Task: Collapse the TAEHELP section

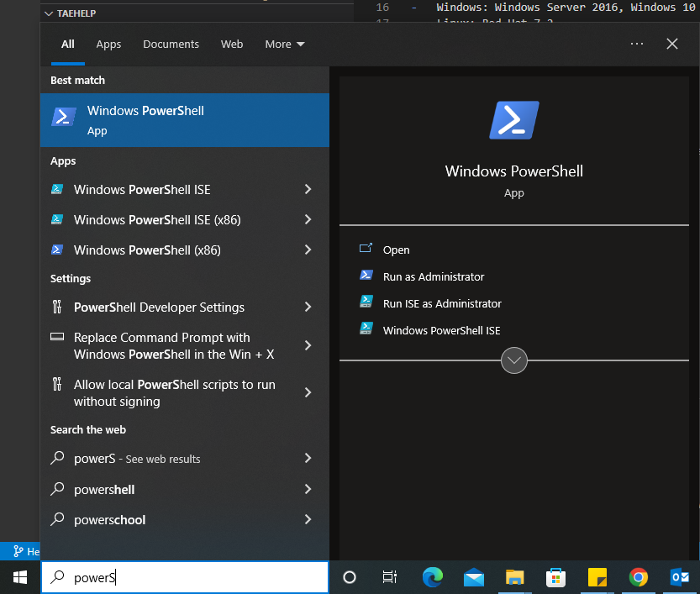Action: tap(49, 13)
